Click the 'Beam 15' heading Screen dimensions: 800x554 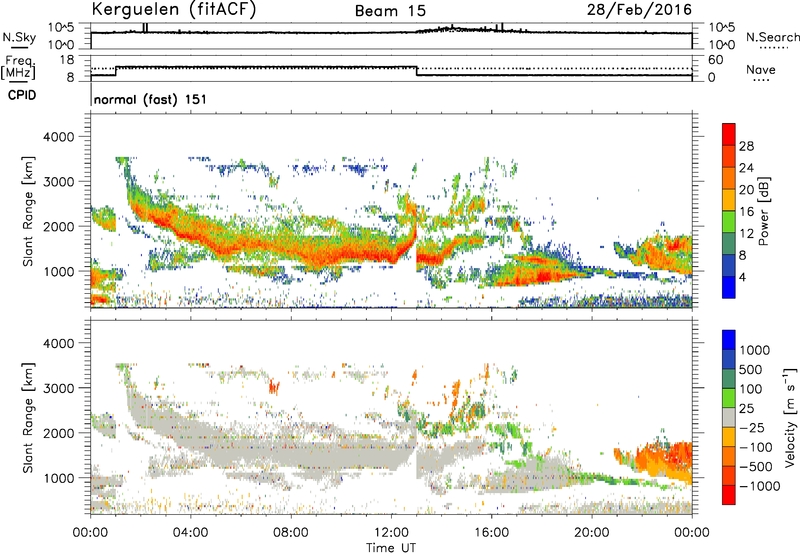click(x=390, y=11)
